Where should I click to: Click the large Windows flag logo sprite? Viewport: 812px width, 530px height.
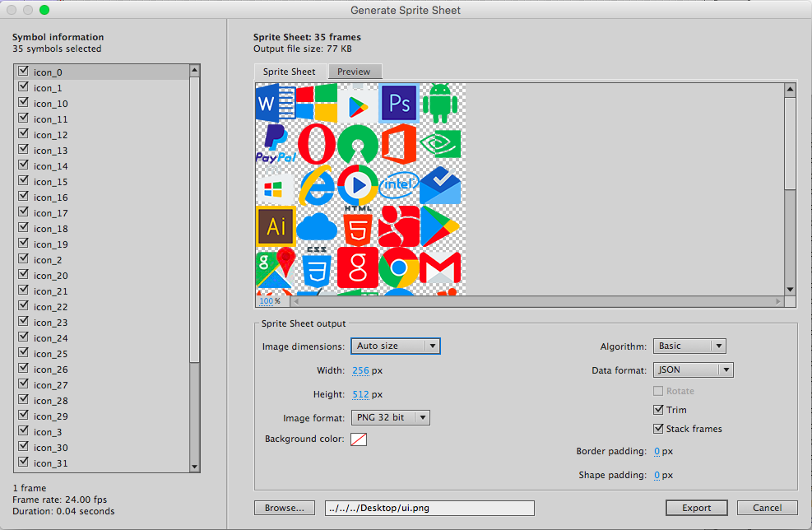317,103
